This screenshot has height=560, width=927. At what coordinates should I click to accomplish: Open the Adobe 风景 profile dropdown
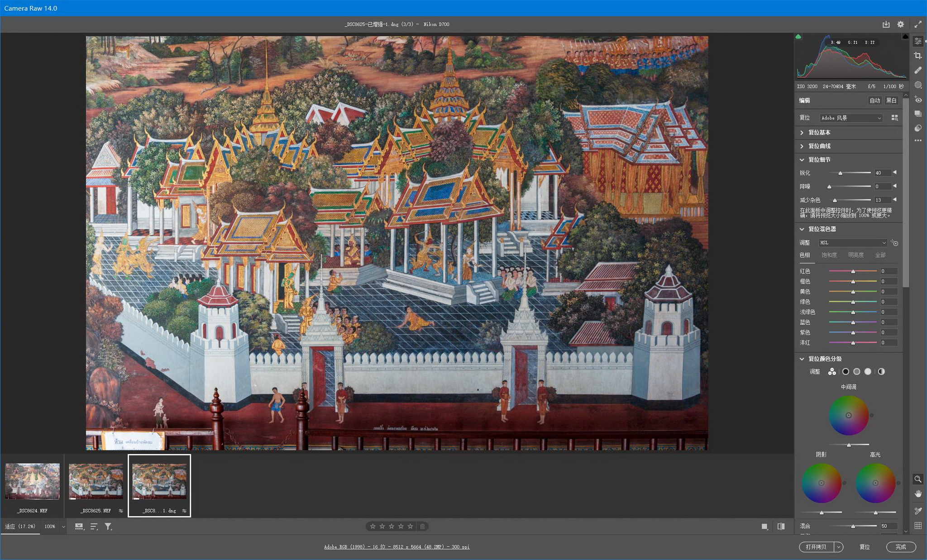coord(851,118)
